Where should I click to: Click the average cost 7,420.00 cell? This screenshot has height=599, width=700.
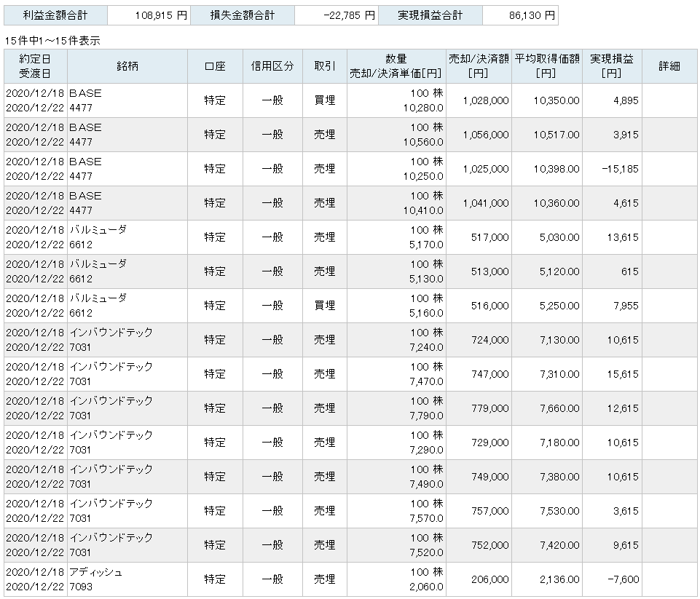(547, 545)
